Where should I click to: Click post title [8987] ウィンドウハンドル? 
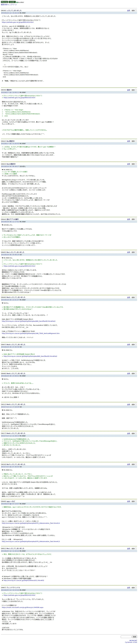10,588
